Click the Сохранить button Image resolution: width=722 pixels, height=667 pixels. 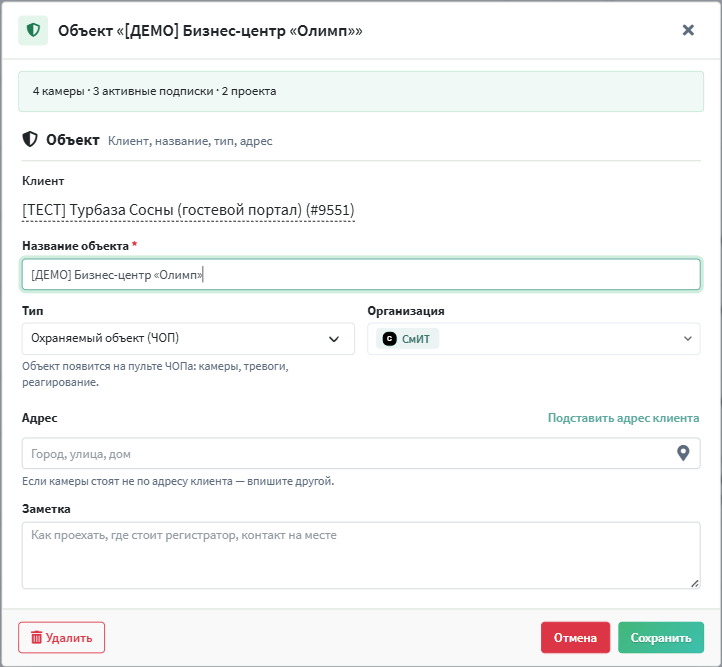coord(661,638)
